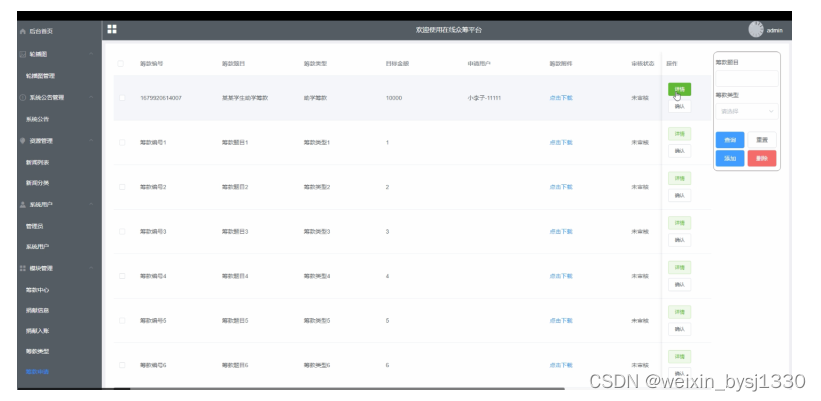Click 点击下载 link in row 1679920614007
821x401 pixels.
[561, 98]
